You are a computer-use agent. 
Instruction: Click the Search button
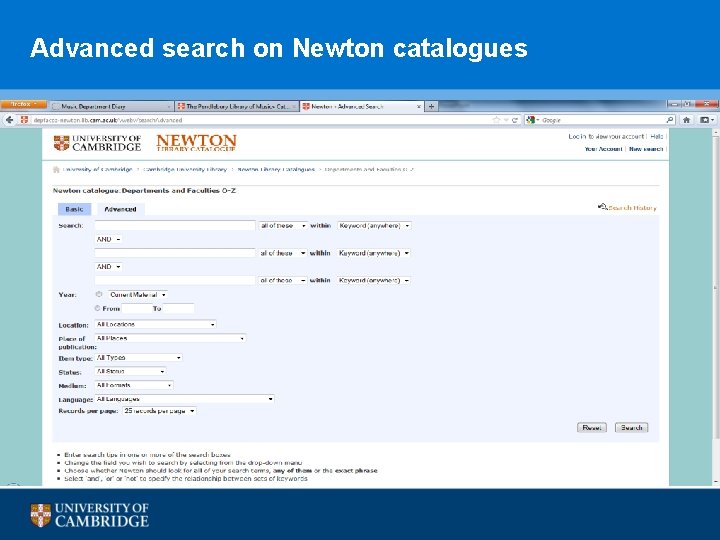(x=631, y=428)
